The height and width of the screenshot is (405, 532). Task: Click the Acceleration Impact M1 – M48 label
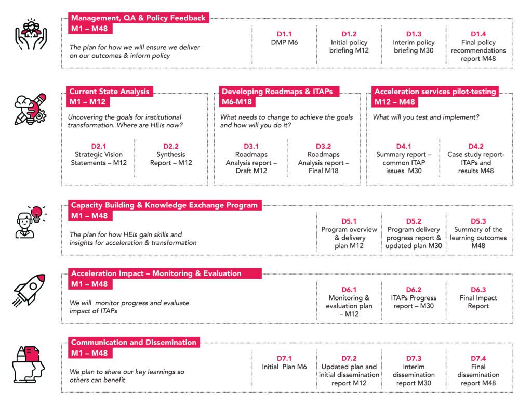click(x=91, y=284)
